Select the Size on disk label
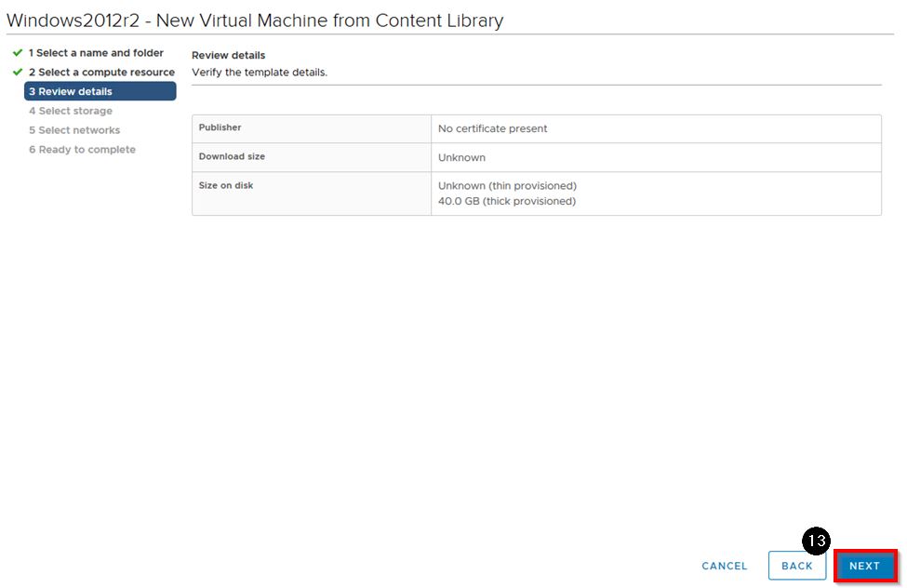The image size is (907, 588). point(226,185)
